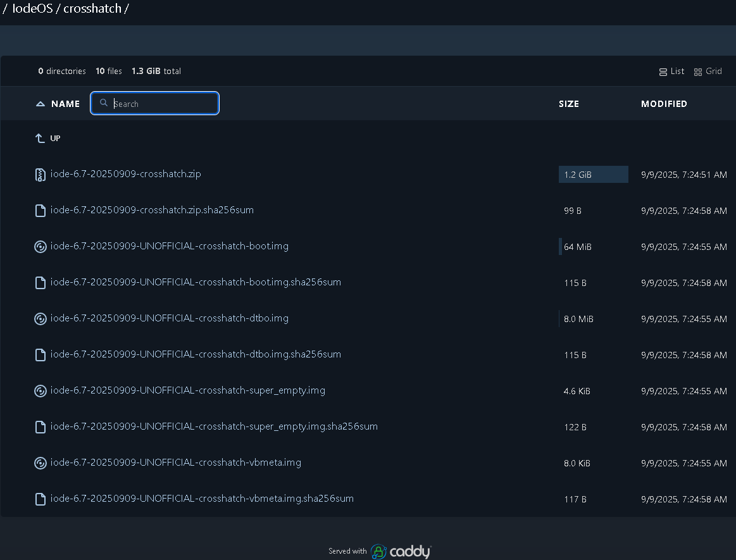
Task: Sort files by the Size column
Action: click(x=568, y=104)
